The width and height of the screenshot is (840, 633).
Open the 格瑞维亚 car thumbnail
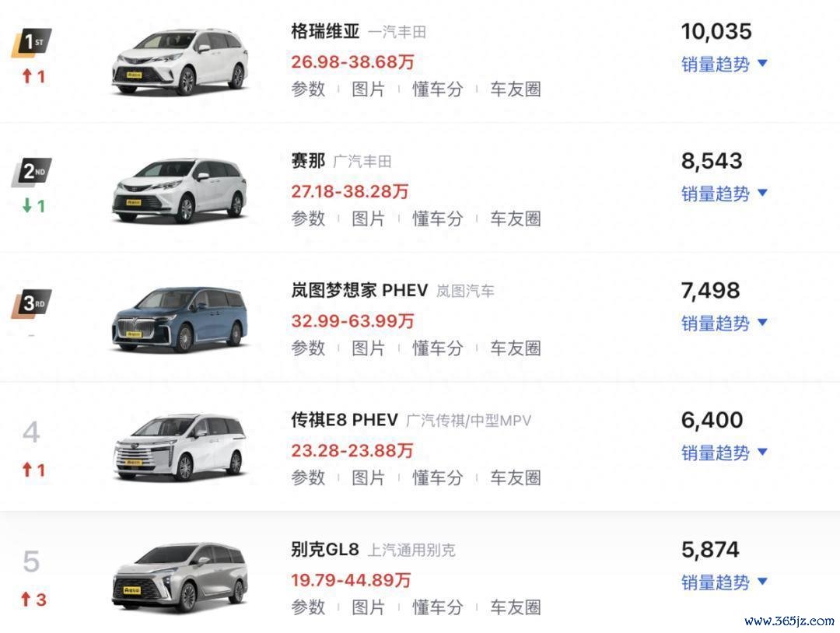pos(180,62)
